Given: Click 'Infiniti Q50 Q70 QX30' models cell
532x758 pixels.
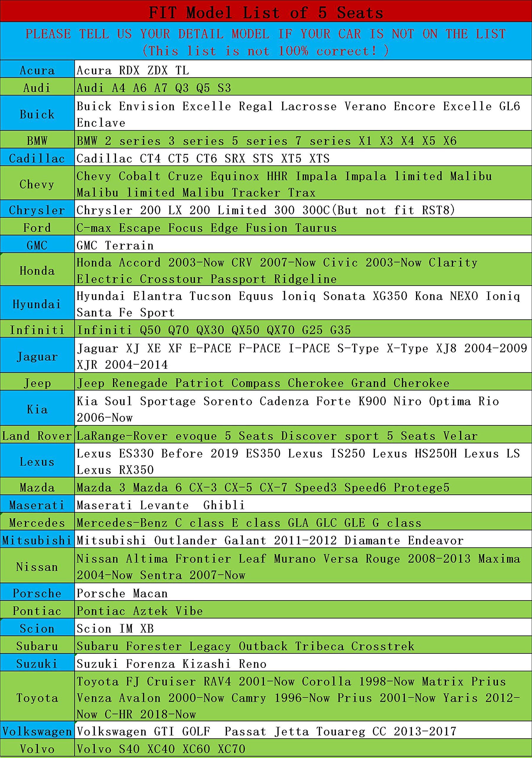Looking at the screenshot, I should 303,329.
